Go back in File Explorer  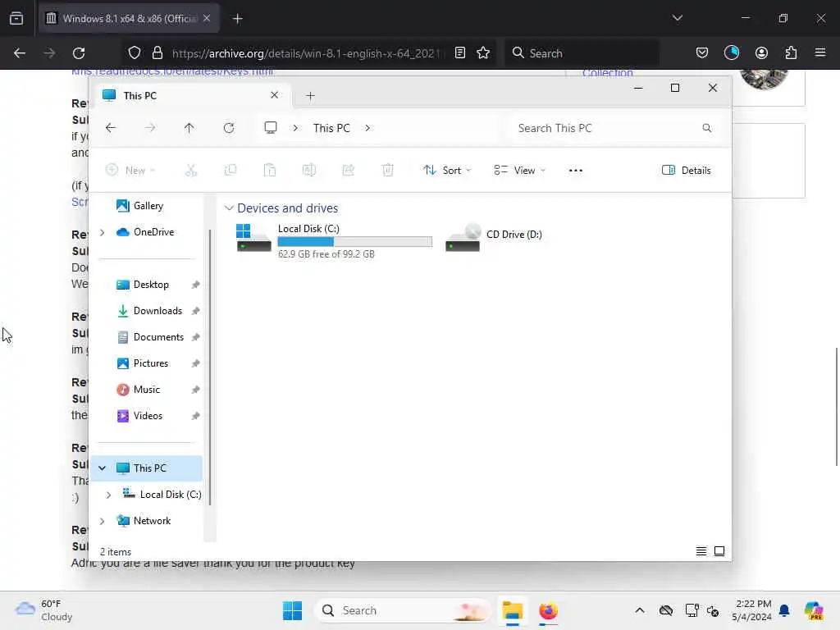pyautogui.click(x=111, y=128)
